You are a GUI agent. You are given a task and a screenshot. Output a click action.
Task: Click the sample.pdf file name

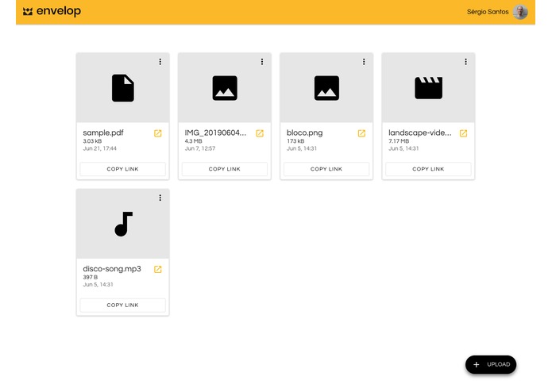click(103, 133)
